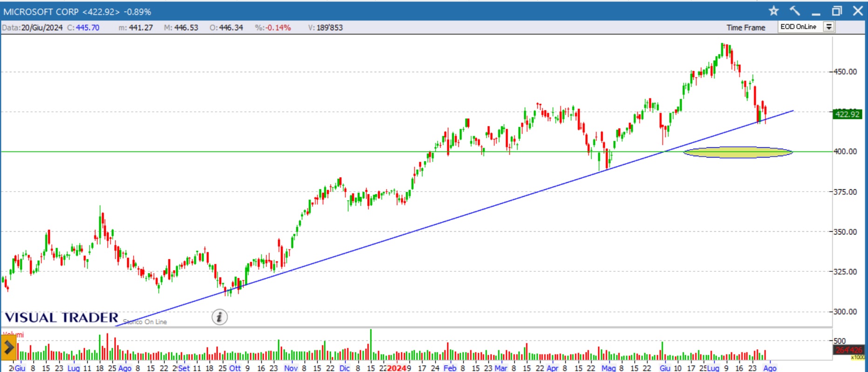Click the open value O: 446.34
The image size is (868, 372).
(x=226, y=28)
